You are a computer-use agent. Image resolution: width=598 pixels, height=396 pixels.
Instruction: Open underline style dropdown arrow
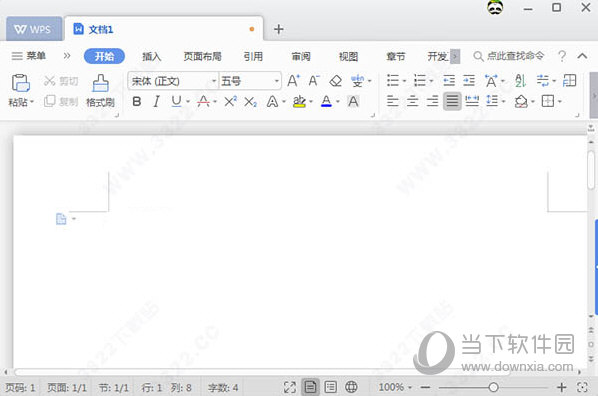tap(188, 102)
